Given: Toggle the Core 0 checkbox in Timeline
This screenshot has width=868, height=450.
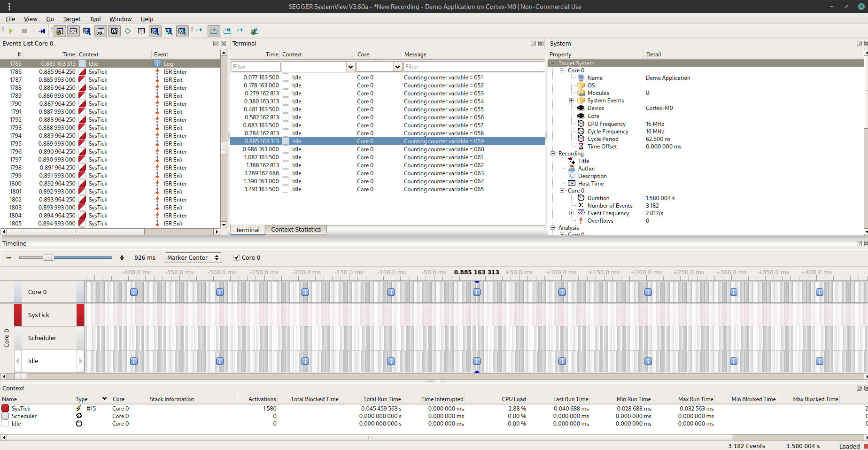Looking at the screenshot, I should (237, 258).
